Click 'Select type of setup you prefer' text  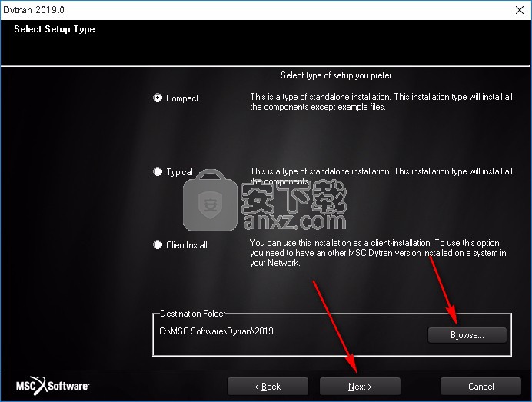pos(336,75)
